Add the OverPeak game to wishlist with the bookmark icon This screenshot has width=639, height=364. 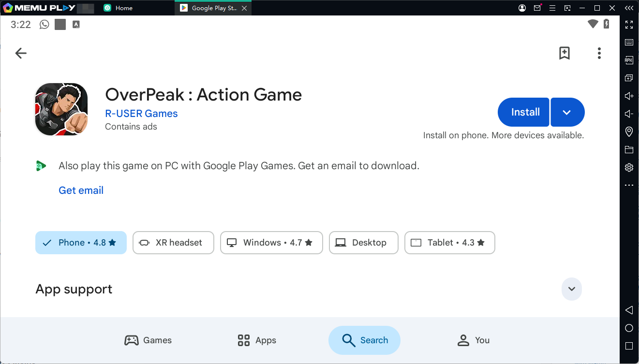coord(565,53)
